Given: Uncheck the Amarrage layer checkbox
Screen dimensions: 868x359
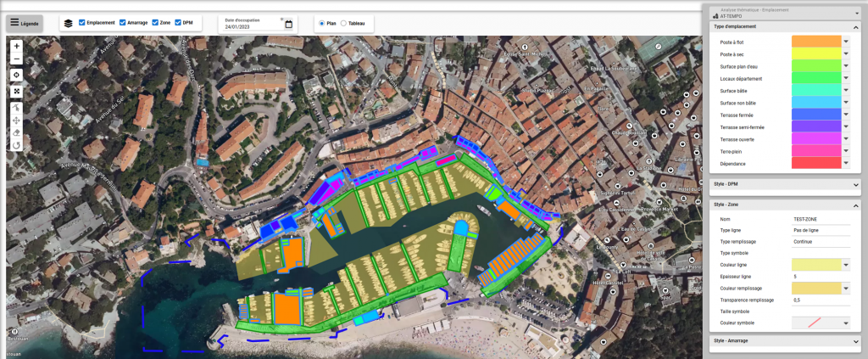Looking at the screenshot, I should [122, 23].
